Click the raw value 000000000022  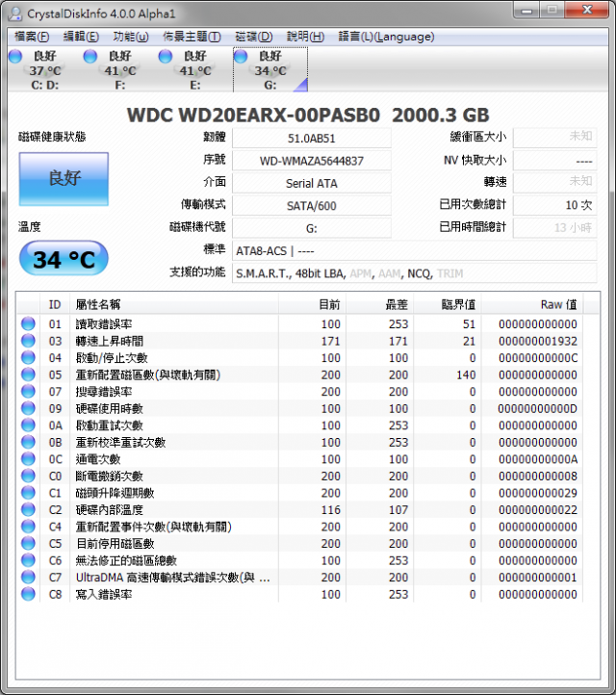click(538, 509)
